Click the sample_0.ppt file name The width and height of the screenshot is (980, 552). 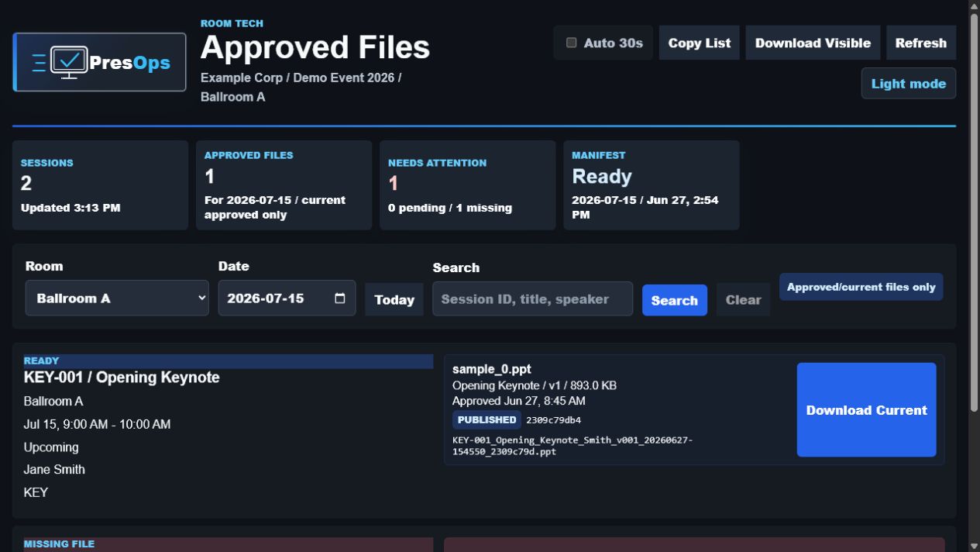pyautogui.click(x=492, y=369)
